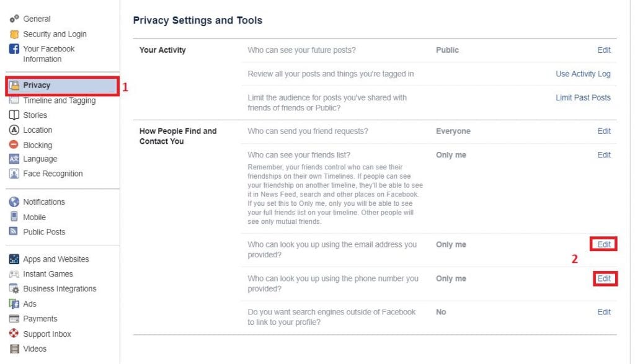This screenshot has width=635, height=364.
Task: Click the Security and Login shield icon
Action: [x=14, y=34]
